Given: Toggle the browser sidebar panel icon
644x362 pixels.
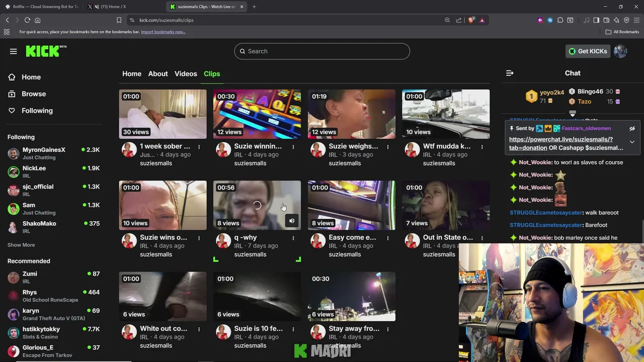Looking at the screenshot, I should click(596, 20).
